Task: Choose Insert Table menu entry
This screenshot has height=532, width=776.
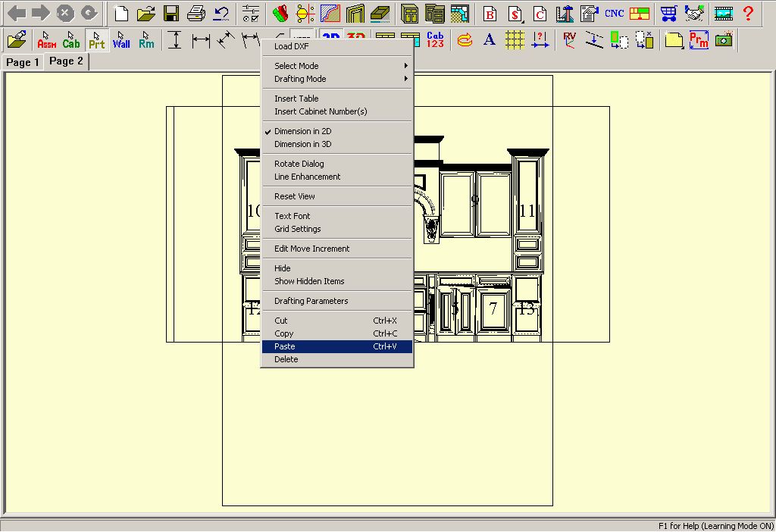Action: pyautogui.click(x=337, y=99)
